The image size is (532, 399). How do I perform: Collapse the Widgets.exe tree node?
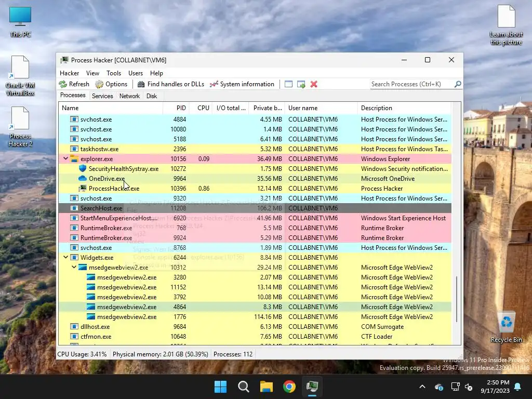click(x=65, y=257)
